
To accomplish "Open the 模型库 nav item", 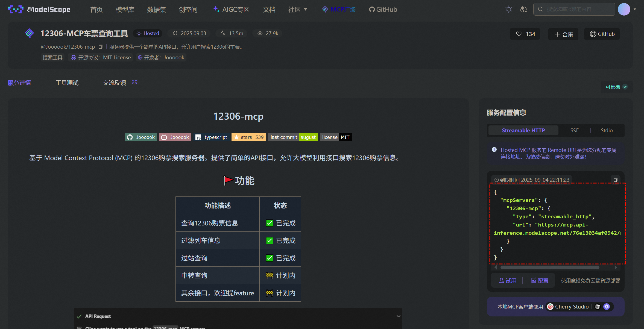I will click(x=125, y=10).
